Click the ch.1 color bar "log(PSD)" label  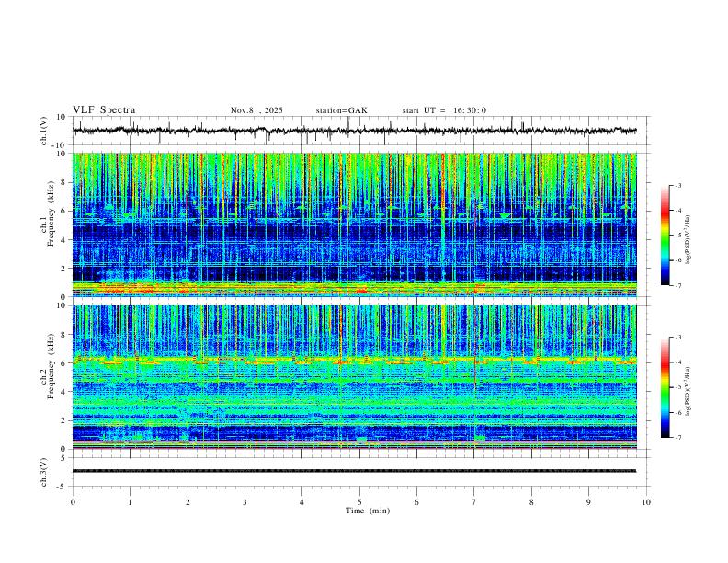[688, 239]
